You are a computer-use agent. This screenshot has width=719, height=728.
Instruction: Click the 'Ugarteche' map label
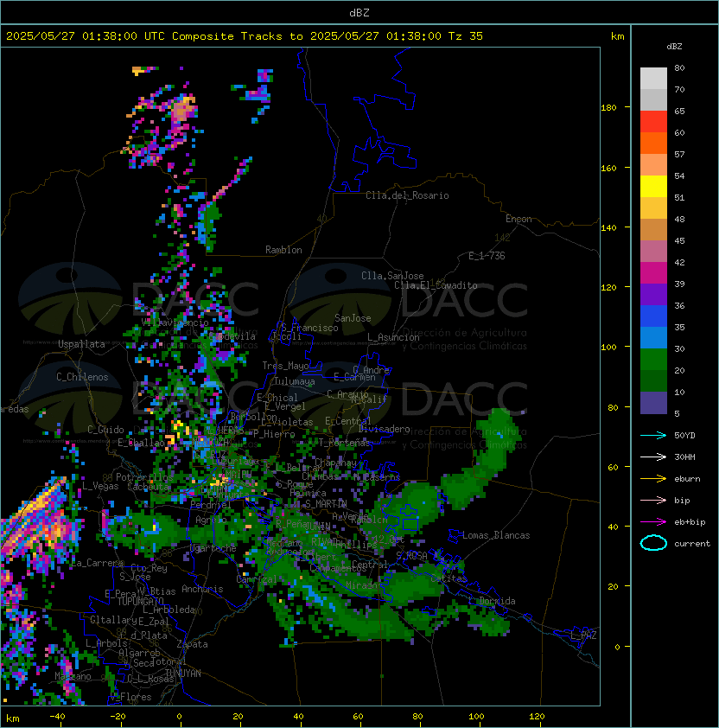[x=213, y=548]
